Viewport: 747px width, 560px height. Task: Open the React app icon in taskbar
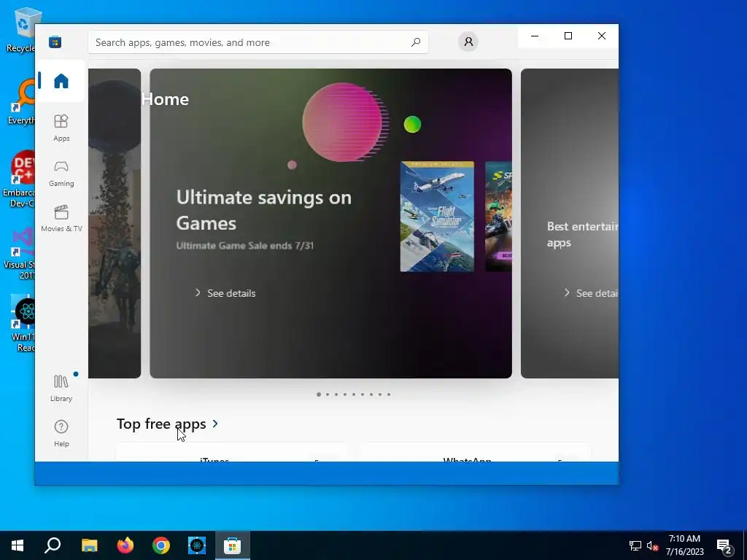point(197,545)
